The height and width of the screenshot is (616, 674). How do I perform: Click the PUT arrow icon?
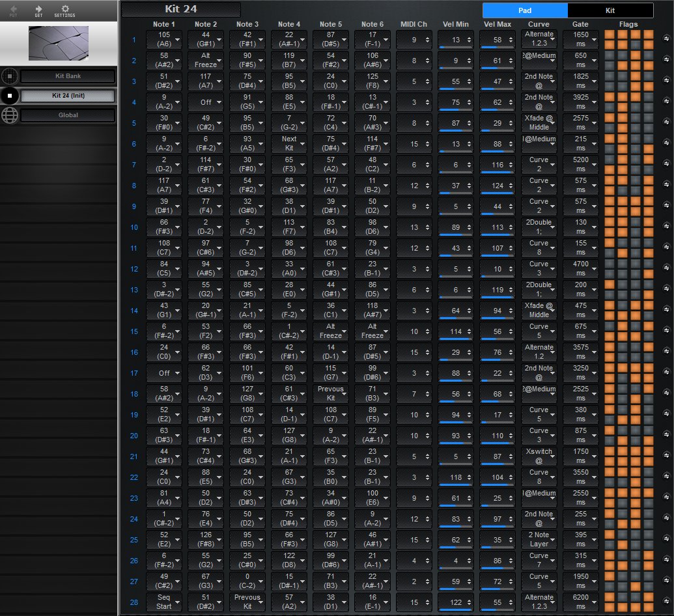pyautogui.click(x=13, y=9)
